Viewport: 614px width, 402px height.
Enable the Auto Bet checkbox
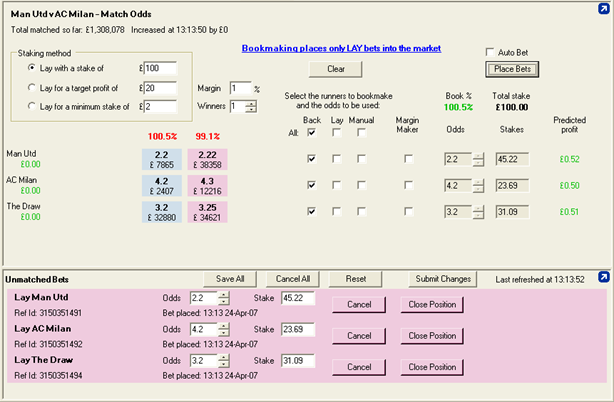click(489, 52)
